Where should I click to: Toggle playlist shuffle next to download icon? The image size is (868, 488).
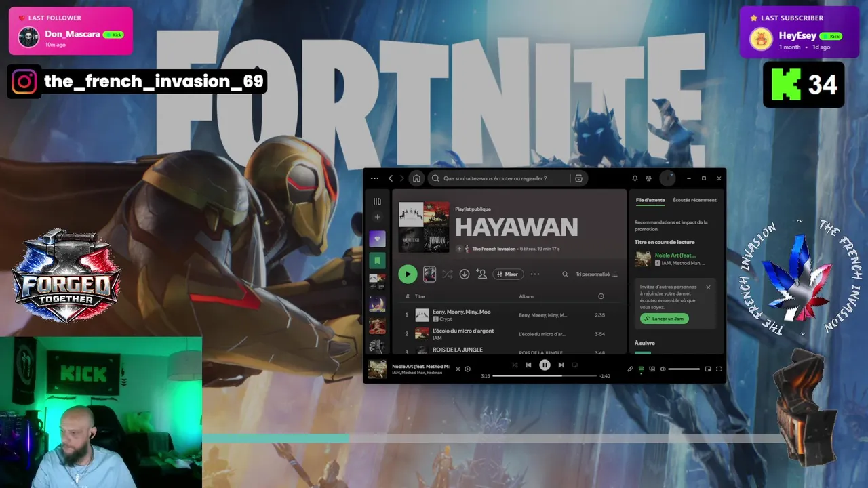(x=448, y=274)
